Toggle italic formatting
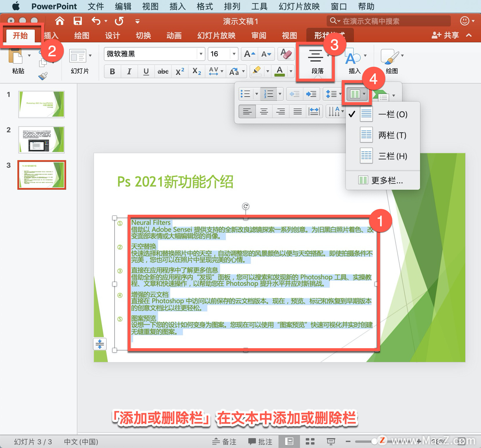Image resolution: width=481 pixels, height=448 pixels. click(129, 71)
